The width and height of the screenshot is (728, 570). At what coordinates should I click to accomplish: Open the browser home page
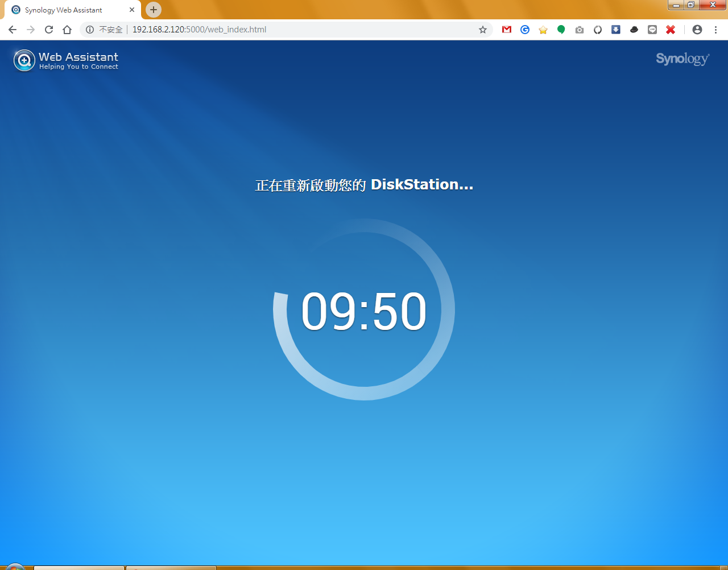67,30
